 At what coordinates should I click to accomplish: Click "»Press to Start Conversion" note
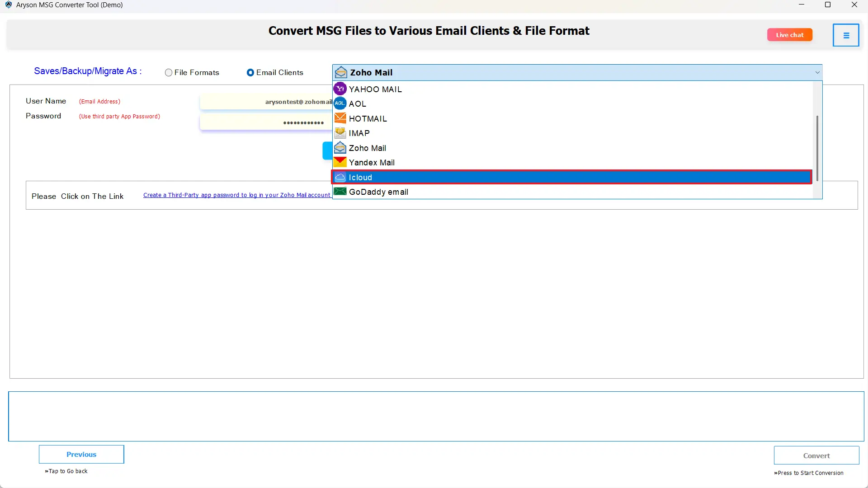[x=809, y=473]
